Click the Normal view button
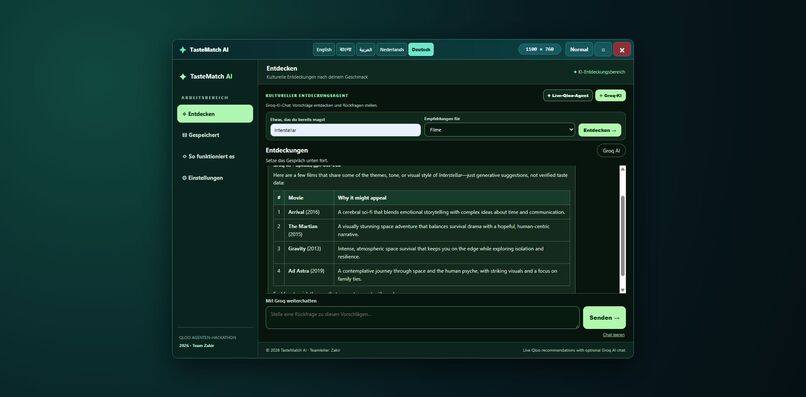 click(579, 49)
